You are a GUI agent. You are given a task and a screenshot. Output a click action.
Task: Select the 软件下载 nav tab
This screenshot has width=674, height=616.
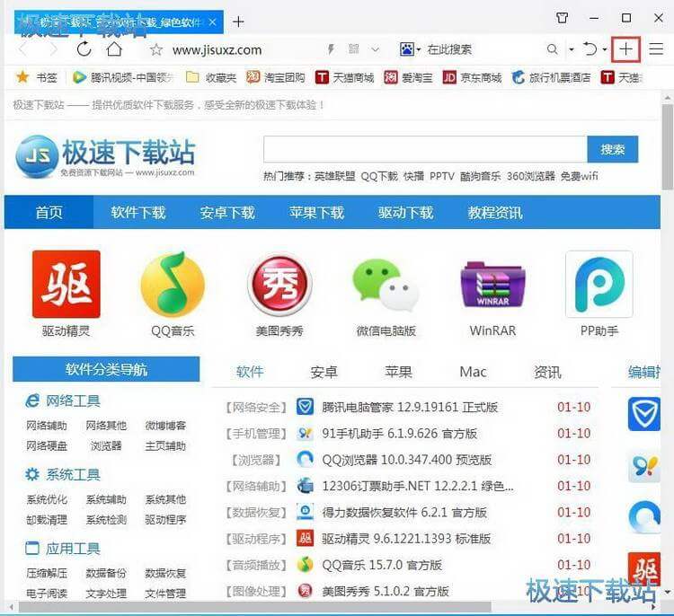click(138, 212)
